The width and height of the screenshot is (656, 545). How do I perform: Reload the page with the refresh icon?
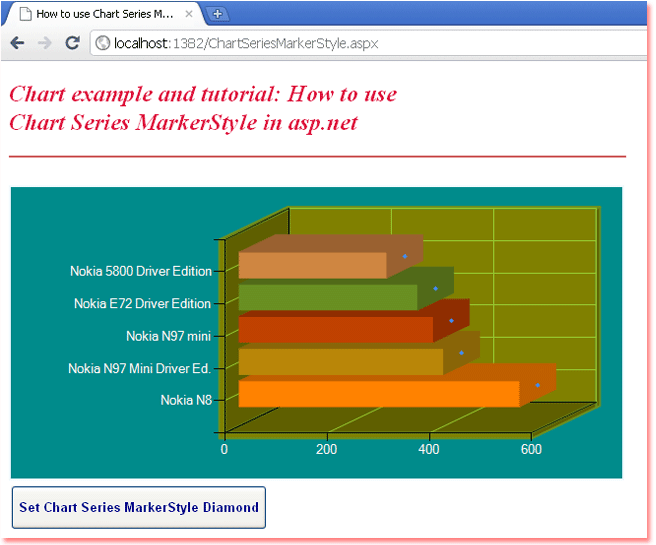[72, 43]
